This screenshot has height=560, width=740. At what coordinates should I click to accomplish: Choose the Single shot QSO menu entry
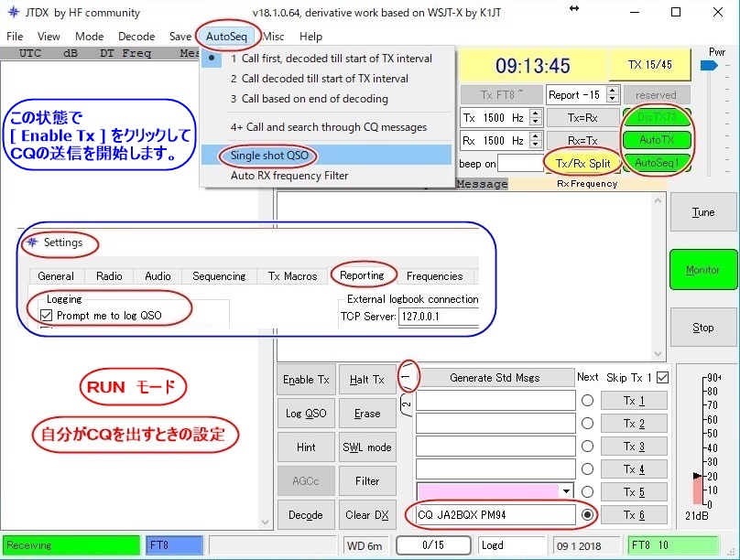pos(327,155)
